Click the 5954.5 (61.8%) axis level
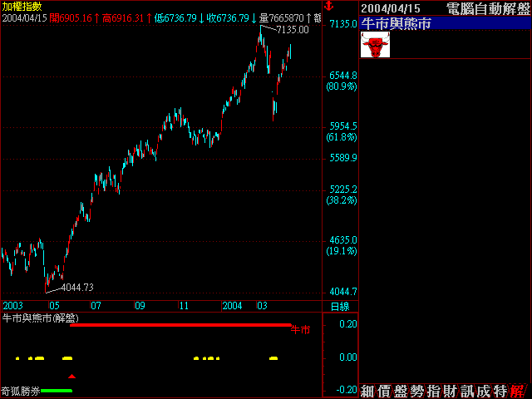Screen dimensions: 532x399 [342, 131]
